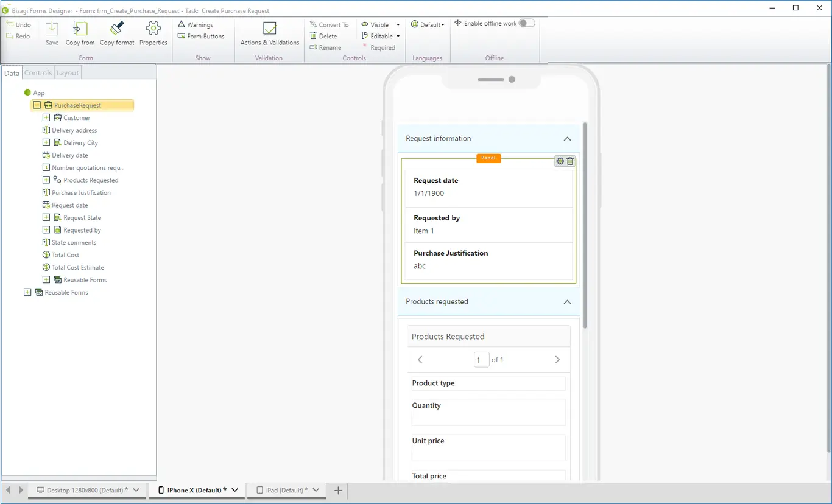Toggle the Enable offline work switch
The width and height of the screenshot is (832, 504).
point(527,23)
